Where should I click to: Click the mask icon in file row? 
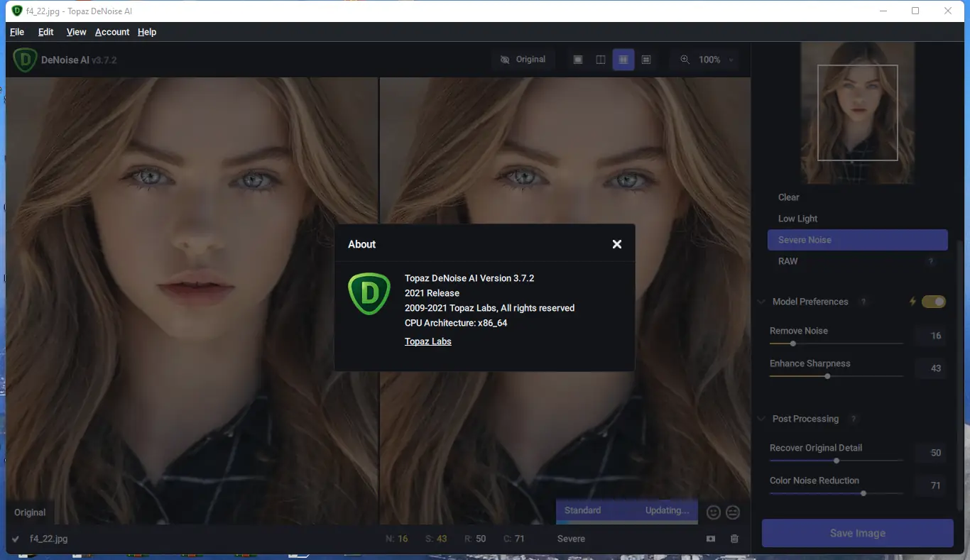(x=711, y=539)
